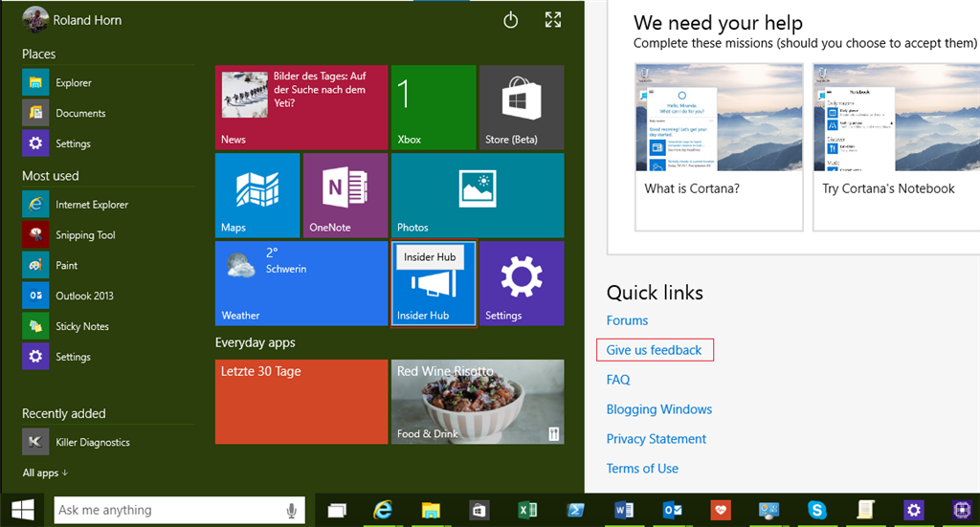Open the Power options icon
Viewport: 980px width, 527px height.
tap(511, 20)
